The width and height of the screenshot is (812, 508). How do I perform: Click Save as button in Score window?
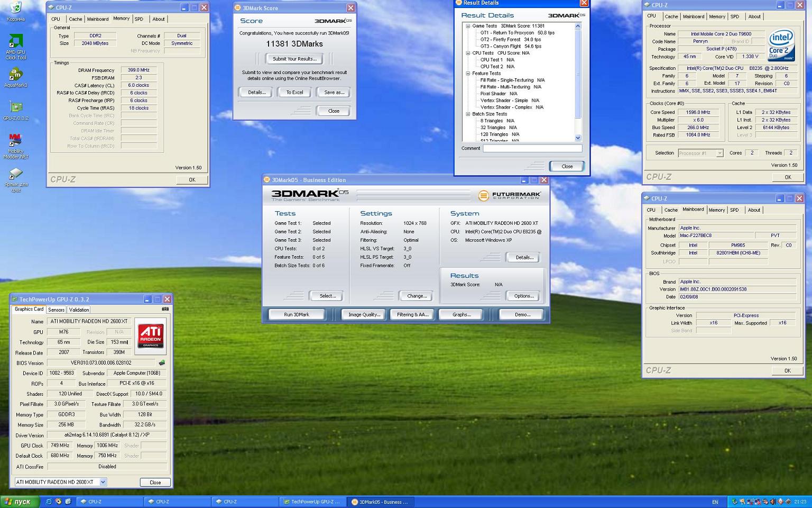[334, 92]
